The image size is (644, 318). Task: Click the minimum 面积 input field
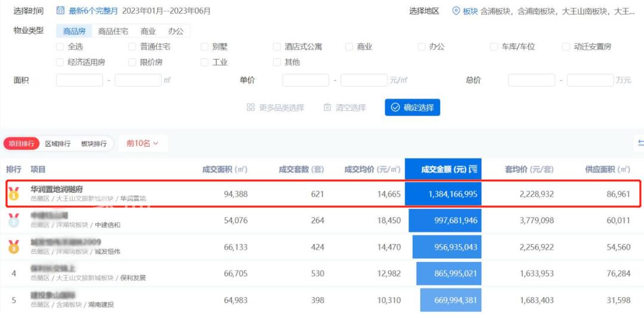pyautogui.click(x=80, y=80)
